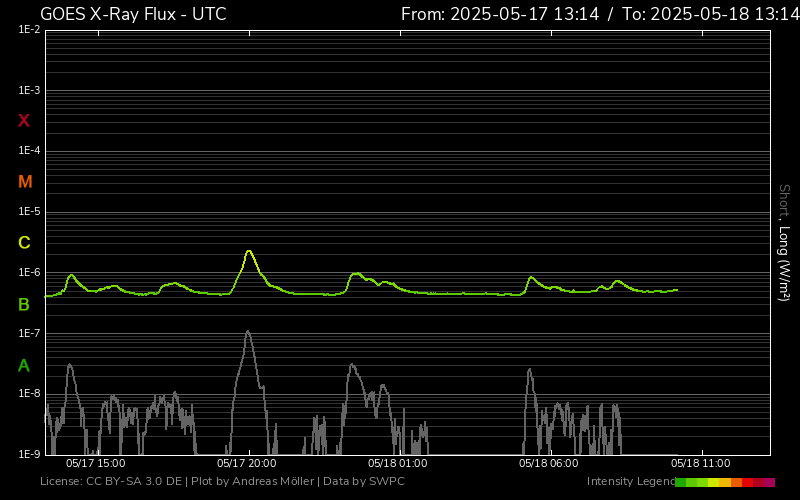800x500 pixels.
Task: Click the 1E-6 flux axis label
Action: coord(28,273)
